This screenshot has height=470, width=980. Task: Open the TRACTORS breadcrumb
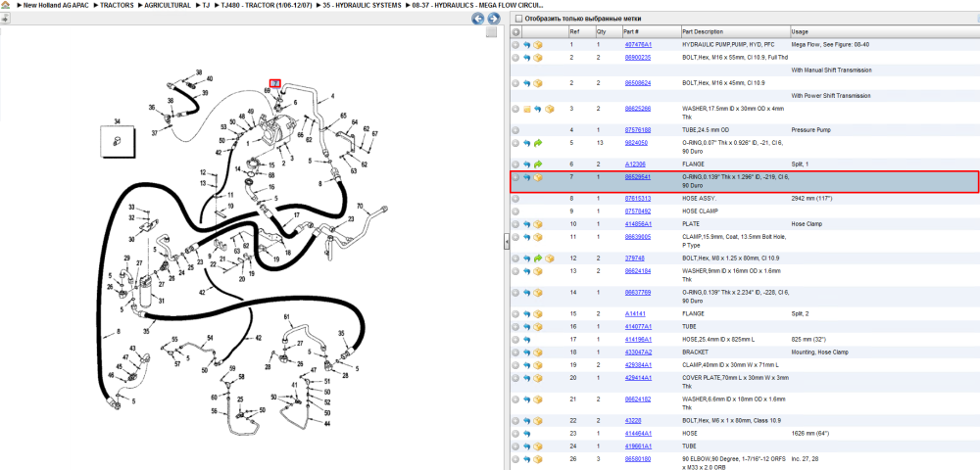pos(117,5)
